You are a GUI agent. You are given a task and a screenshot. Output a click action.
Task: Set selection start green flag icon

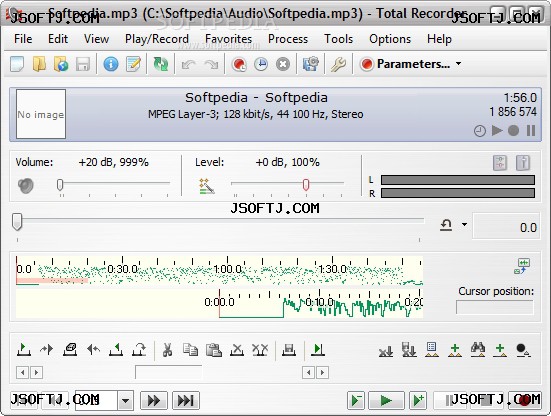pos(24,350)
